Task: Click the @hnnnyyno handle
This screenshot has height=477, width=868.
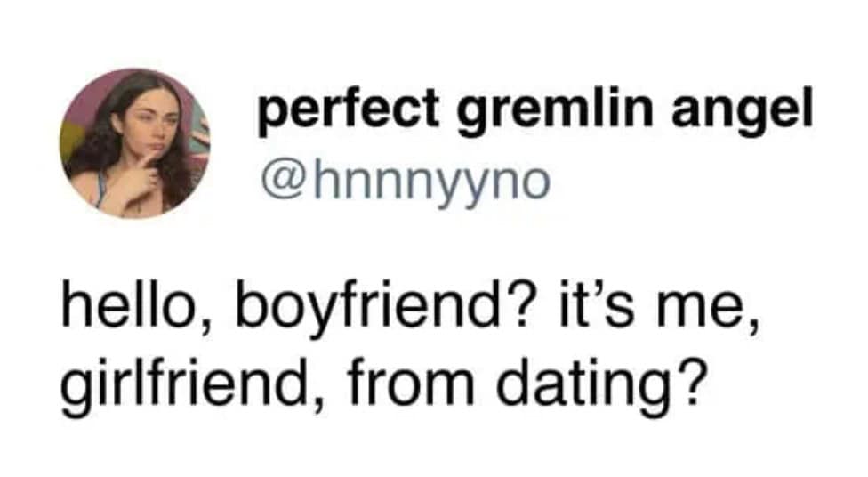Action: point(405,180)
